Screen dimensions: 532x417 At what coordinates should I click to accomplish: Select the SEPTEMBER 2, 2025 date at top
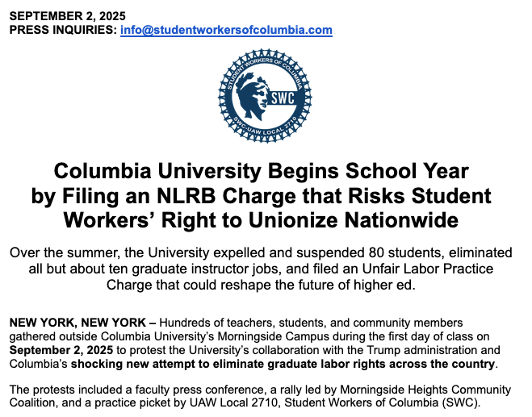(x=68, y=16)
